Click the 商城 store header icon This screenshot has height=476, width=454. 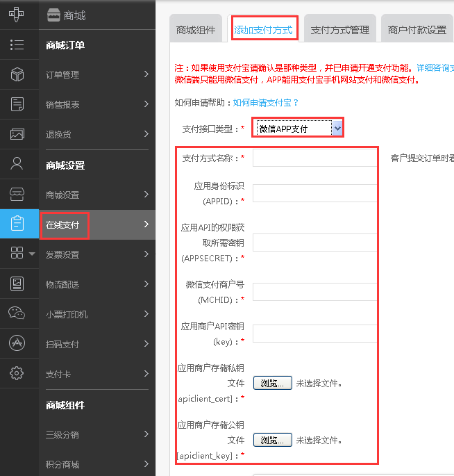click(x=53, y=15)
